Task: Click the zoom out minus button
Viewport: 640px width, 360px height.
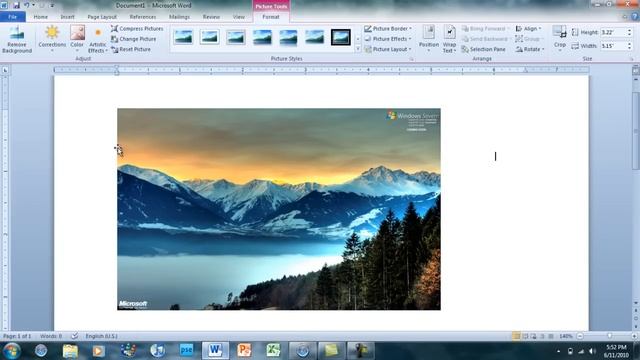Action: click(x=580, y=336)
